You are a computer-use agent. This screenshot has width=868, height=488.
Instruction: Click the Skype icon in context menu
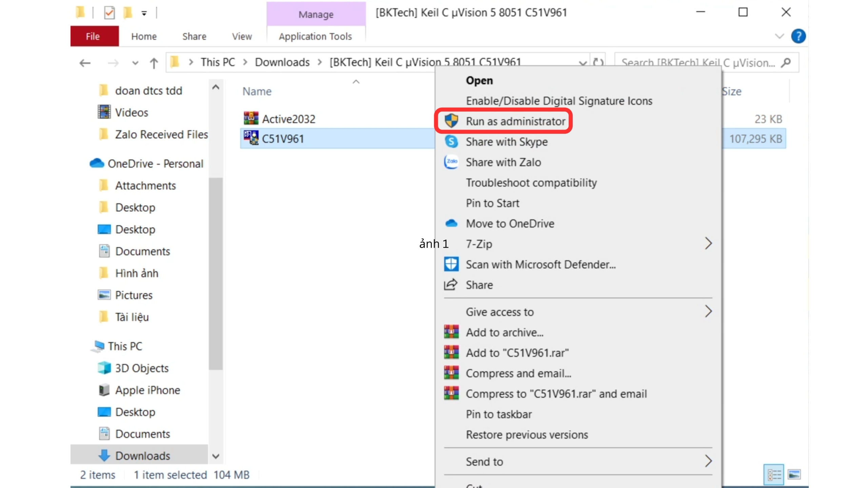click(451, 142)
